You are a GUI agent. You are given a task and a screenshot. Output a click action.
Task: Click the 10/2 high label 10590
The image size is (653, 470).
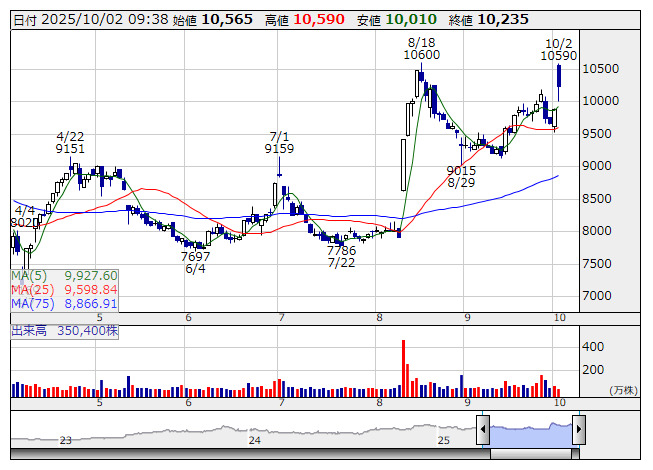pos(558,56)
